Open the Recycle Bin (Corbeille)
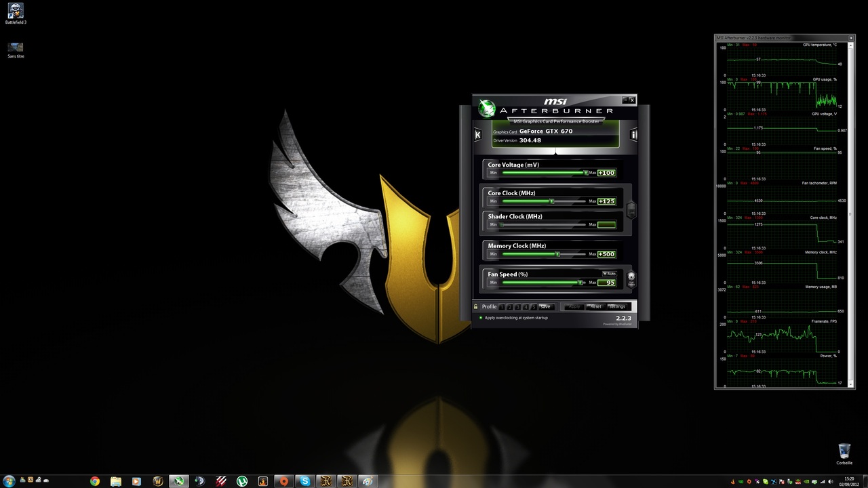Screen dimensions: 868x488 click(844, 452)
